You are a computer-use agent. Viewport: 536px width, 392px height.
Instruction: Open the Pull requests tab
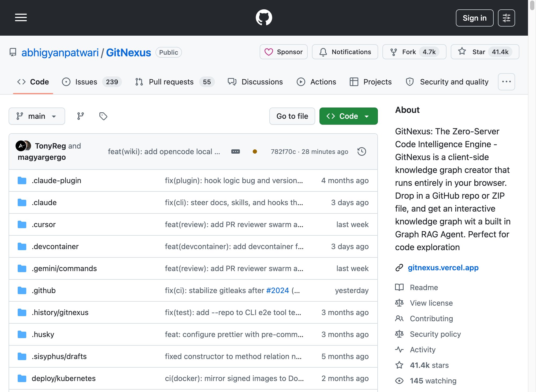[x=175, y=82]
